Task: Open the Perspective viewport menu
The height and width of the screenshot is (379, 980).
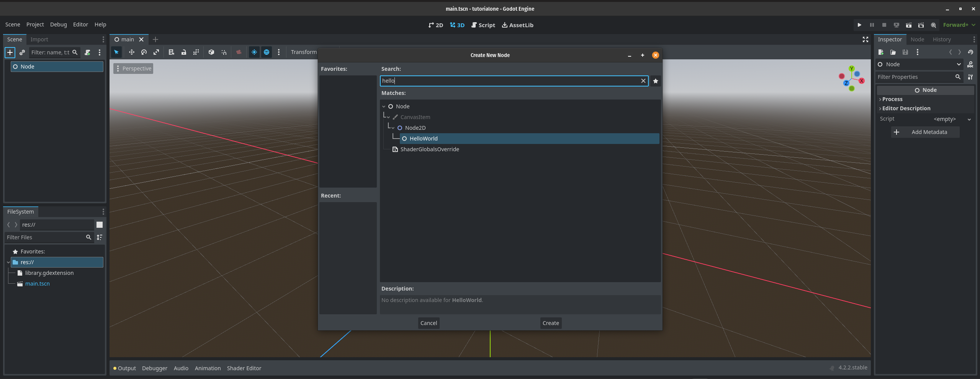Action: coord(133,69)
